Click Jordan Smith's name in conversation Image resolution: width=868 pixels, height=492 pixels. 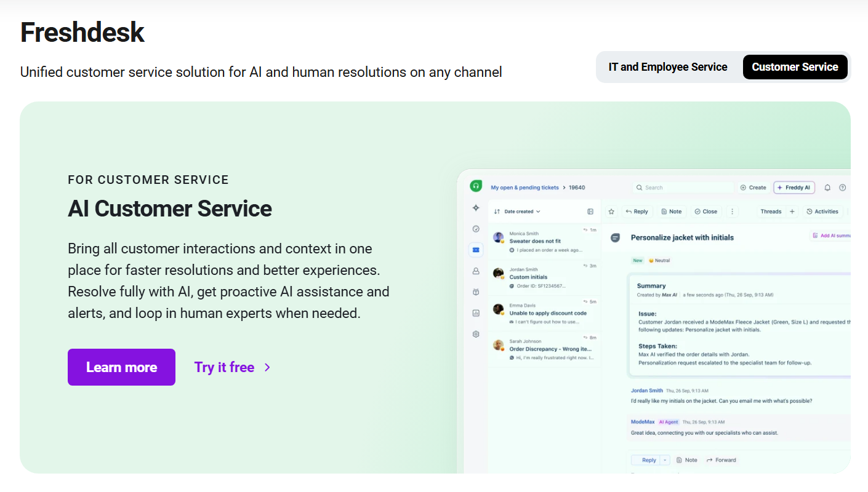click(647, 391)
